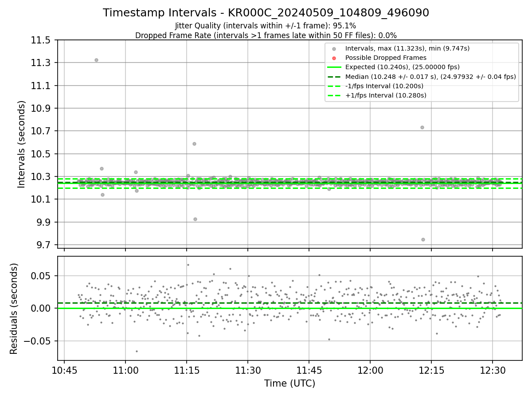Screen dimensions: 532x399
Task: Click the lowest residual point near −0.065
Action: coord(137,351)
